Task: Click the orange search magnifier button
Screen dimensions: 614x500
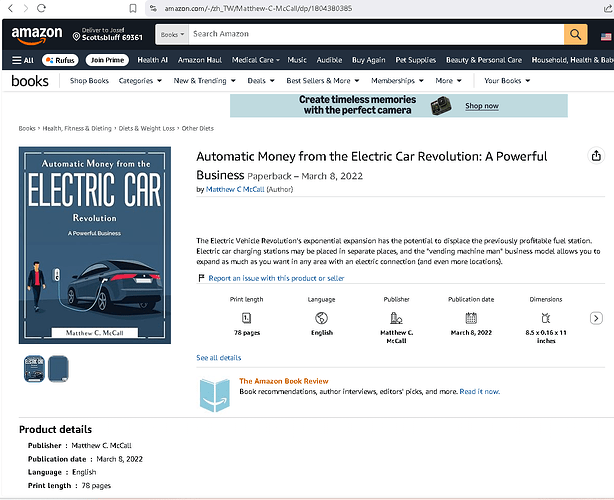Action: click(575, 34)
